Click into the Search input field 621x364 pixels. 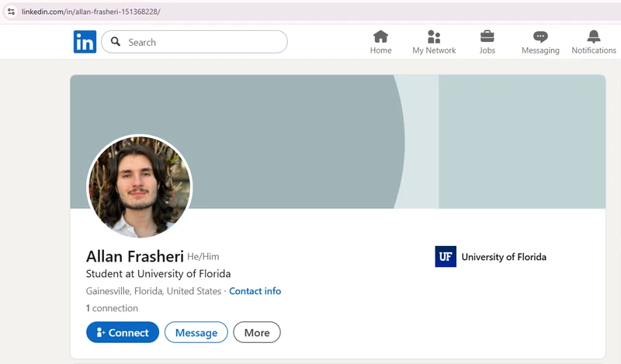(x=202, y=42)
